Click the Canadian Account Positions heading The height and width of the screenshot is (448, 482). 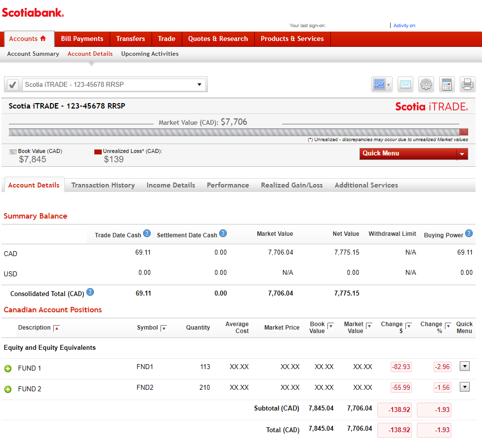tap(52, 310)
